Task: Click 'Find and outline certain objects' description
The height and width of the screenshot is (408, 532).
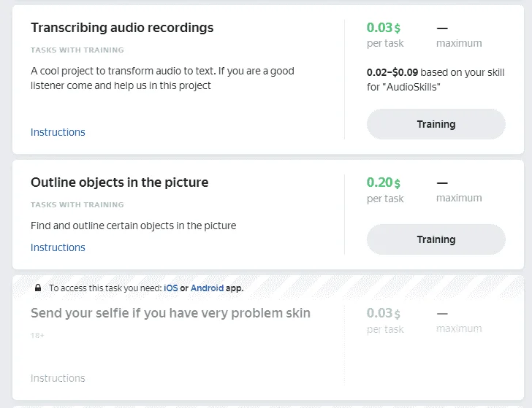Action: pyautogui.click(x=133, y=226)
